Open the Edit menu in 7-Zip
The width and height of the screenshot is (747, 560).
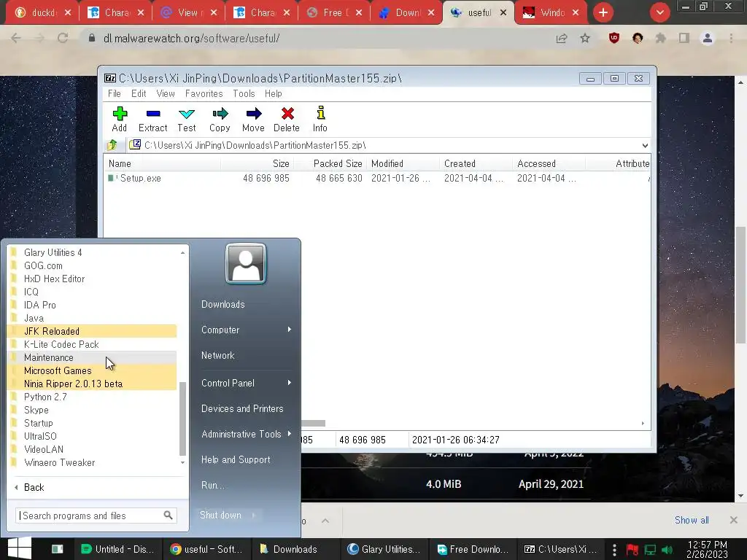point(139,94)
